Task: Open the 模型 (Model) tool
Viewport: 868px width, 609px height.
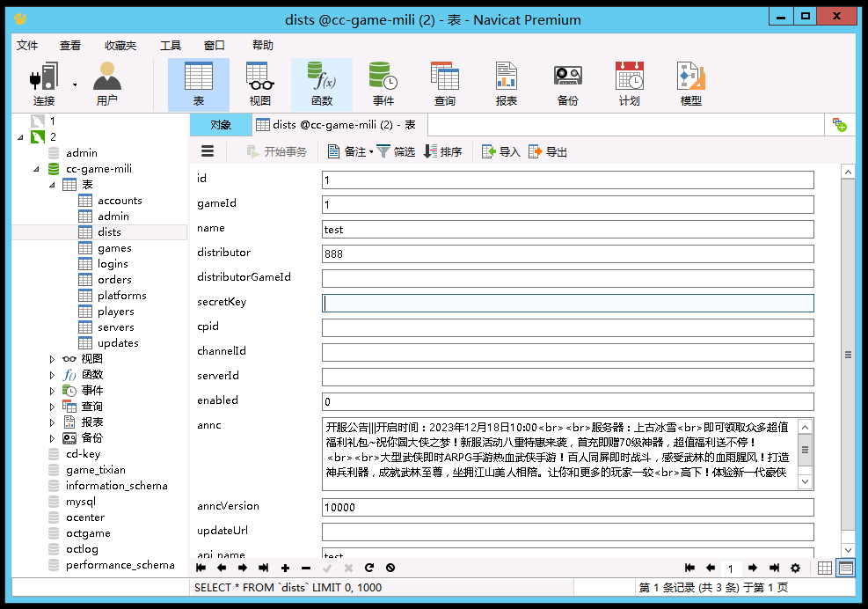Action: [x=690, y=84]
